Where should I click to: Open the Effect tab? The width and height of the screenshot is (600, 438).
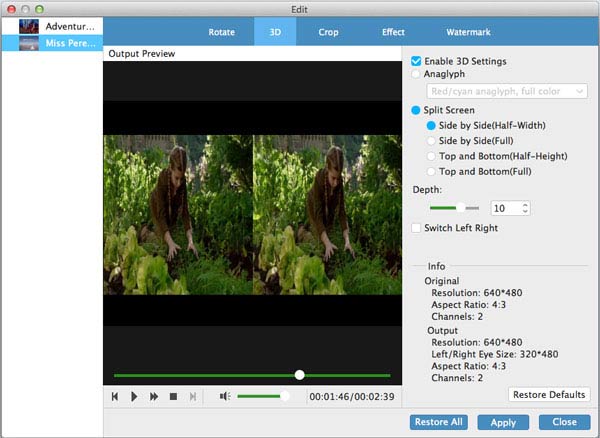pos(393,32)
